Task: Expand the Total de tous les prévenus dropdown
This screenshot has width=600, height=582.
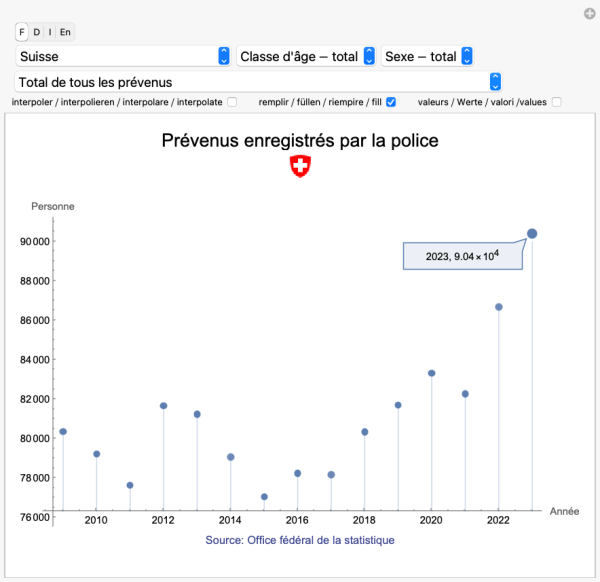Action: click(258, 81)
